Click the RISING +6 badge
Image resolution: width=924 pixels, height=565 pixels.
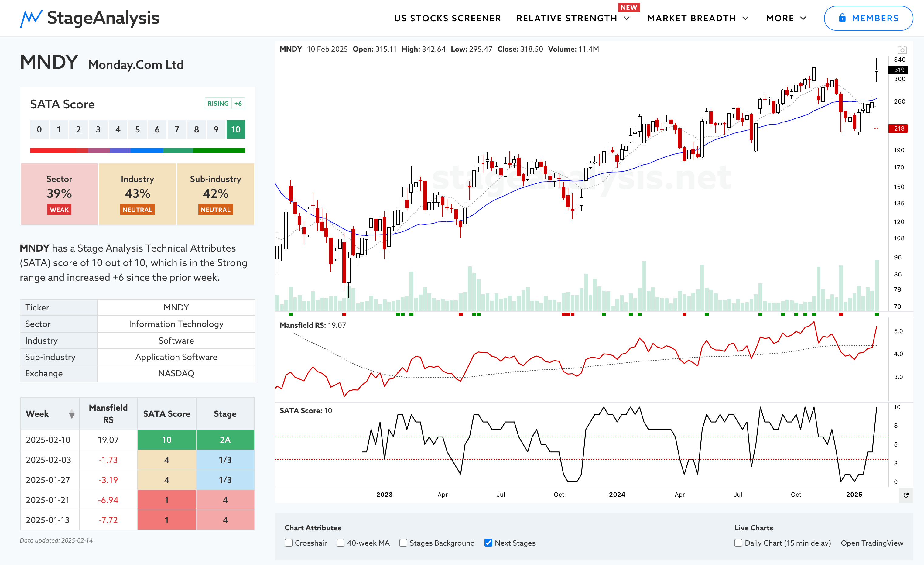pos(225,104)
